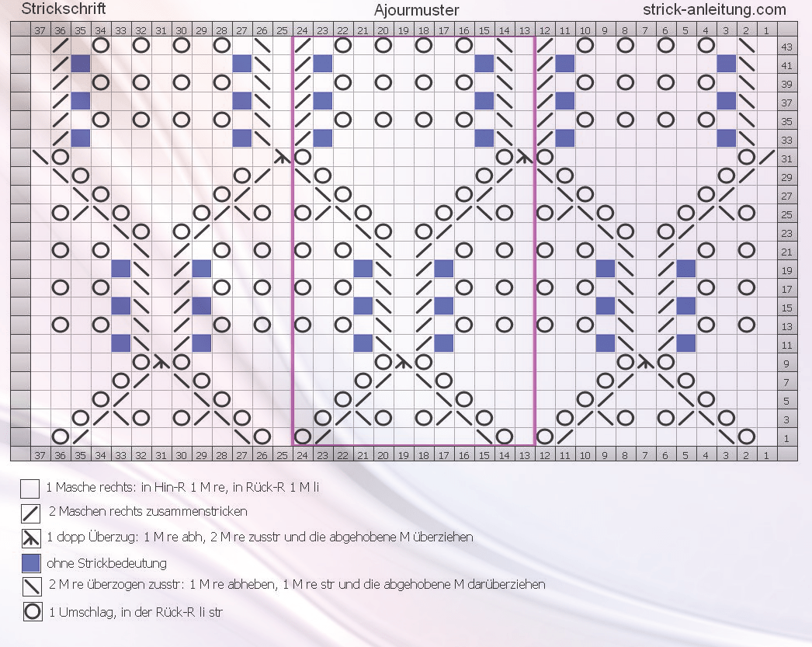Click the yarn-over circle in row 43, column 34
This screenshot has height=647, width=812.
click(100, 46)
